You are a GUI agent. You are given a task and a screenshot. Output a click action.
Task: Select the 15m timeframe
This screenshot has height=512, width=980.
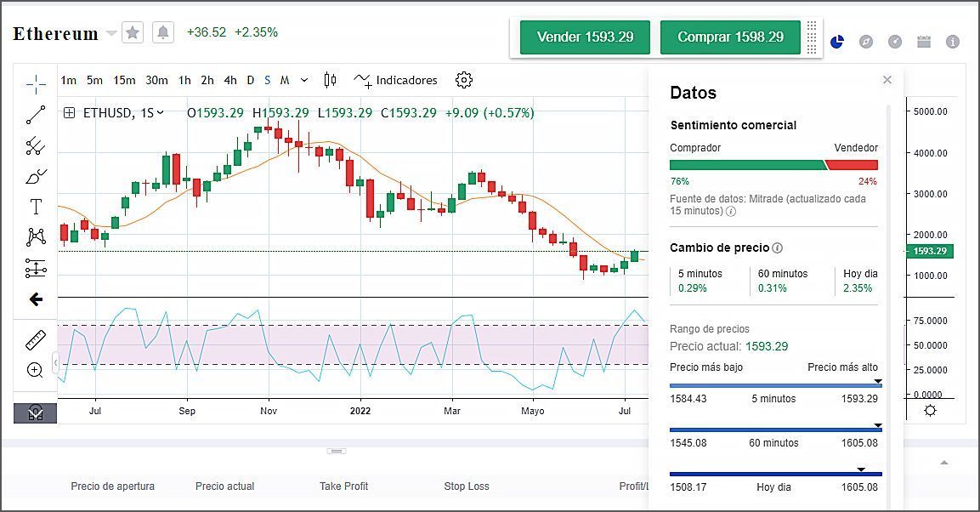[124, 80]
